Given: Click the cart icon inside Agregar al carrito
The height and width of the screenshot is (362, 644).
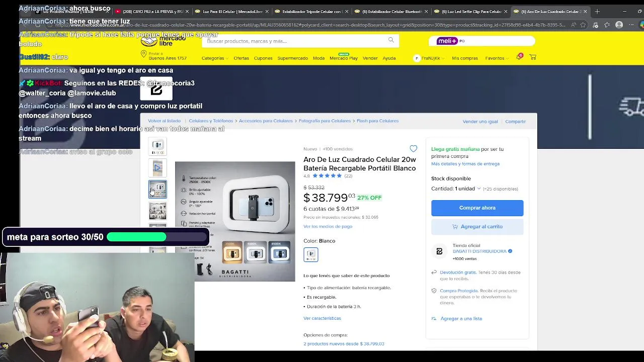Looking at the screenshot, I should tap(455, 227).
